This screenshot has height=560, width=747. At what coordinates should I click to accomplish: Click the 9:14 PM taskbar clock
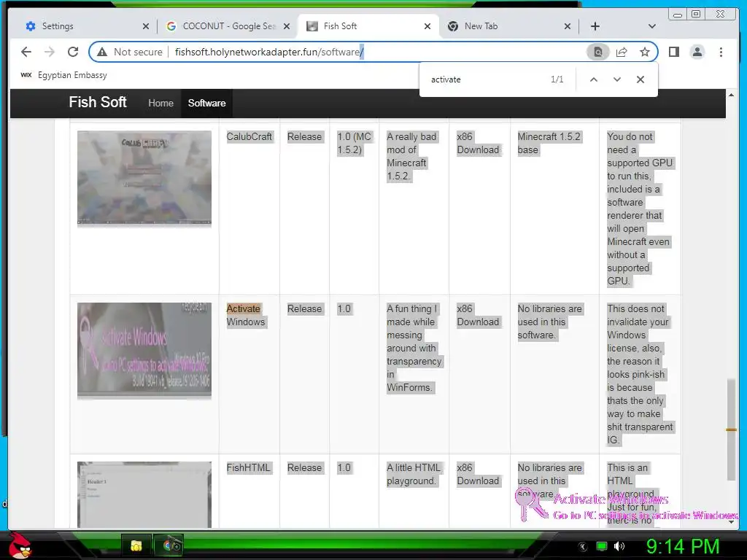(x=683, y=546)
